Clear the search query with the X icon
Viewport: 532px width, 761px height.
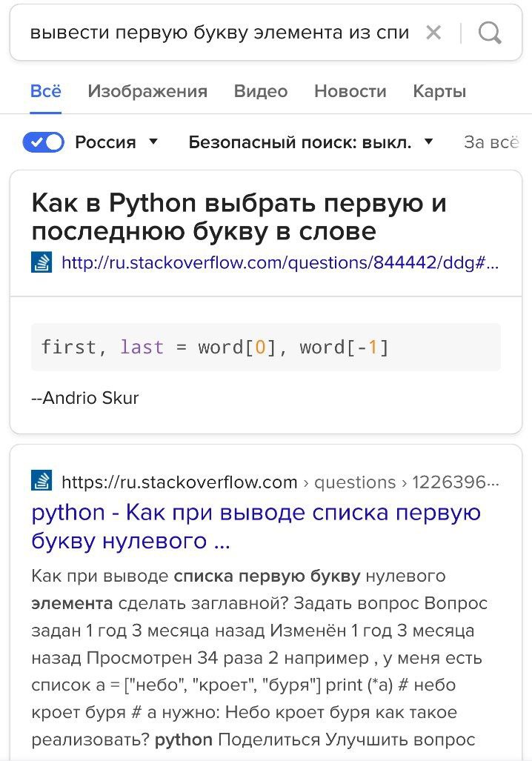click(x=433, y=33)
